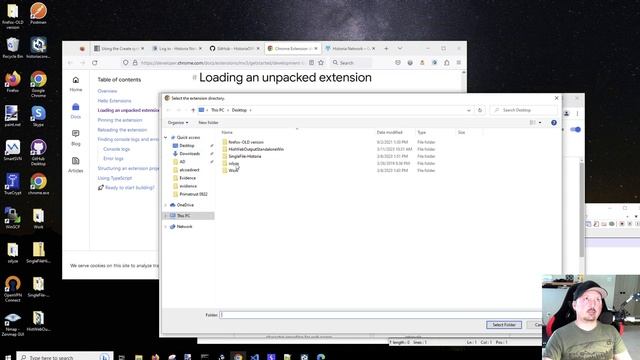Sort files by the Name column
Viewport: 640px width, 360px height.
[x=227, y=132]
